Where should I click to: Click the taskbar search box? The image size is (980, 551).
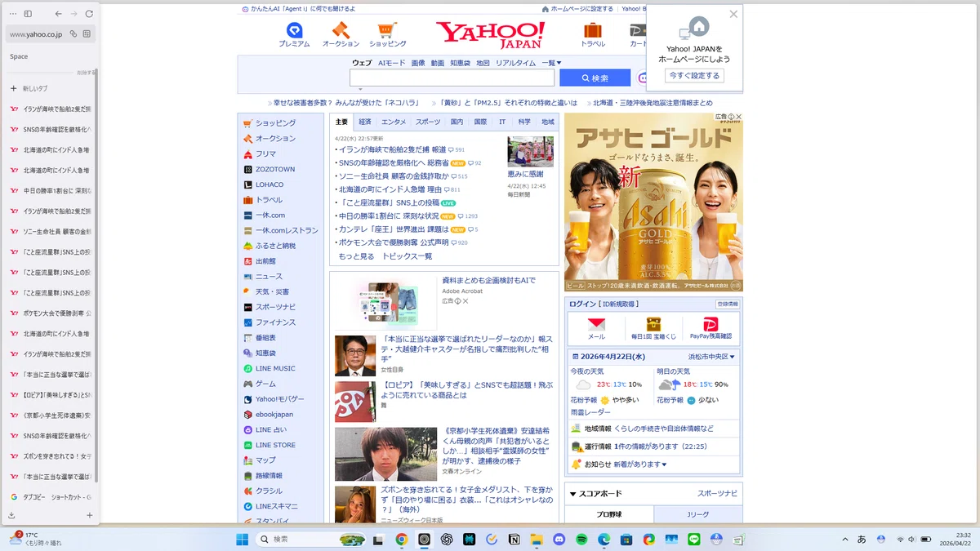point(310,540)
